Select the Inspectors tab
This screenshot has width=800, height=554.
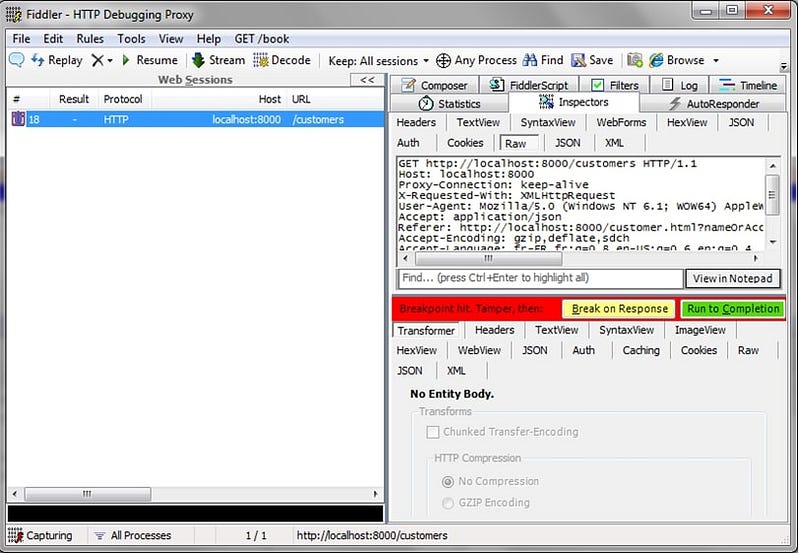(574, 103)
